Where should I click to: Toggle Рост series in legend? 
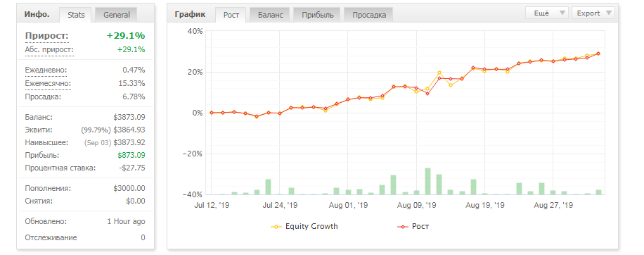413,226
